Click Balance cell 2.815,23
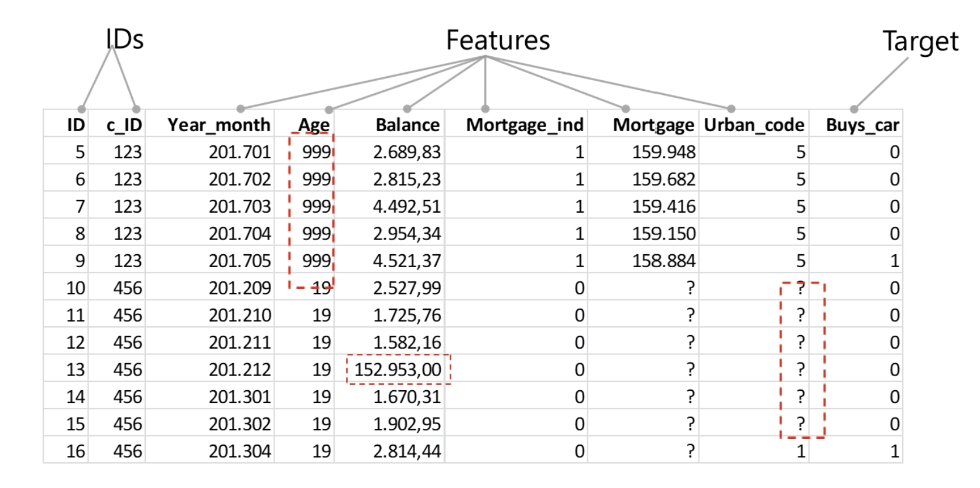Screen dimensions: 980x488 407,179
